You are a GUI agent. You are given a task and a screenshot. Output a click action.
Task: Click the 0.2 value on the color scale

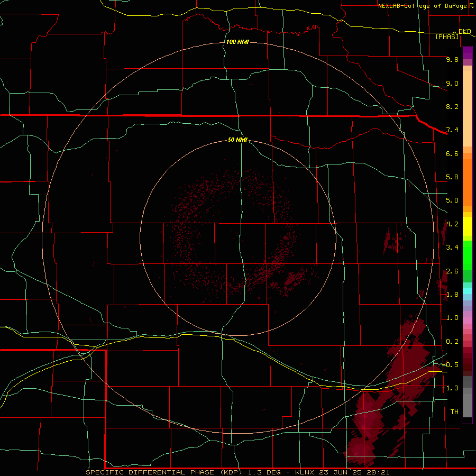pyautogui.click(x=452, y=342)
